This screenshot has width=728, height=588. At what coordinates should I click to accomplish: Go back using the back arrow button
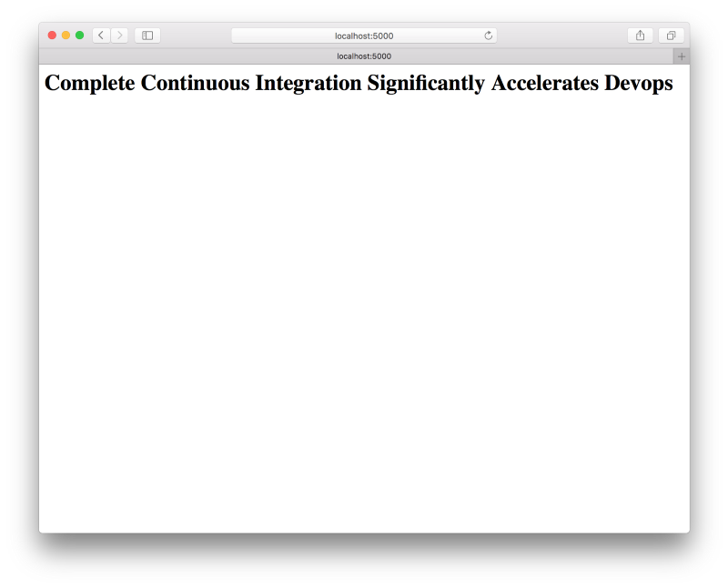(101, 35)
